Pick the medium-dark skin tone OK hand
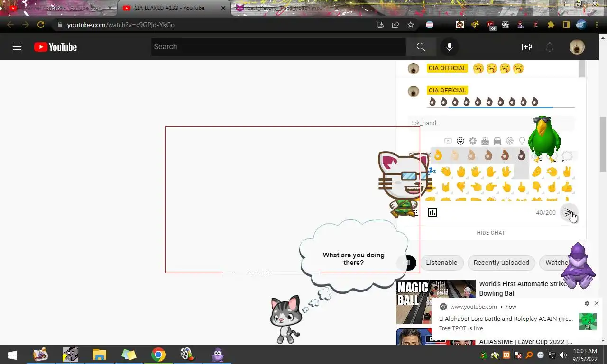Image resolution: width=607 pixels, height=364 pixels. coord(505,155)
